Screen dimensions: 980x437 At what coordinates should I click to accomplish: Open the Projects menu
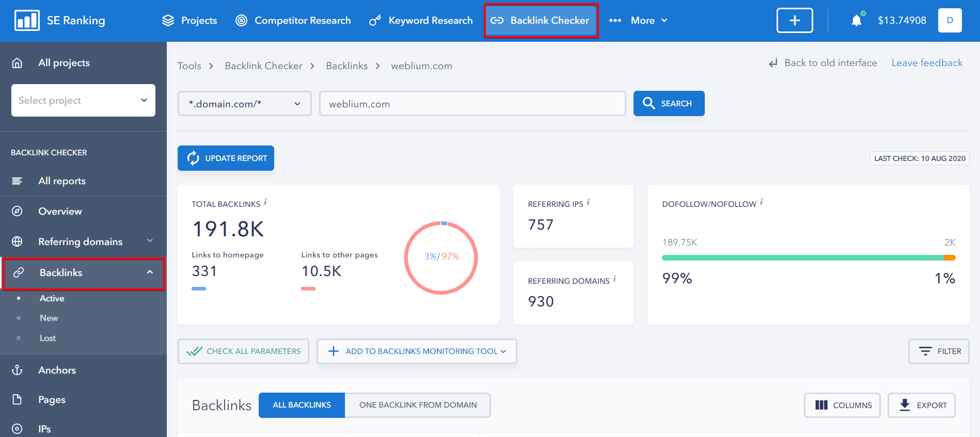point(189,21)
